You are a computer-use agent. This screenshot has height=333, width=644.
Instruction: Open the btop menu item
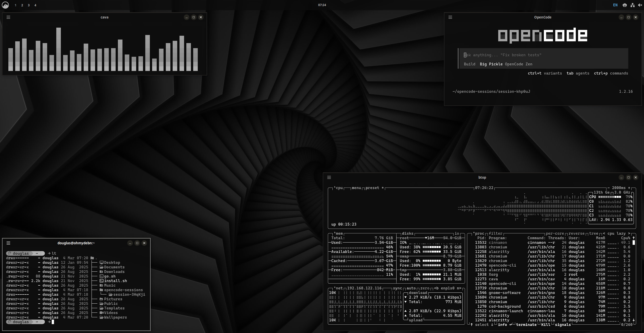(356, 188)
